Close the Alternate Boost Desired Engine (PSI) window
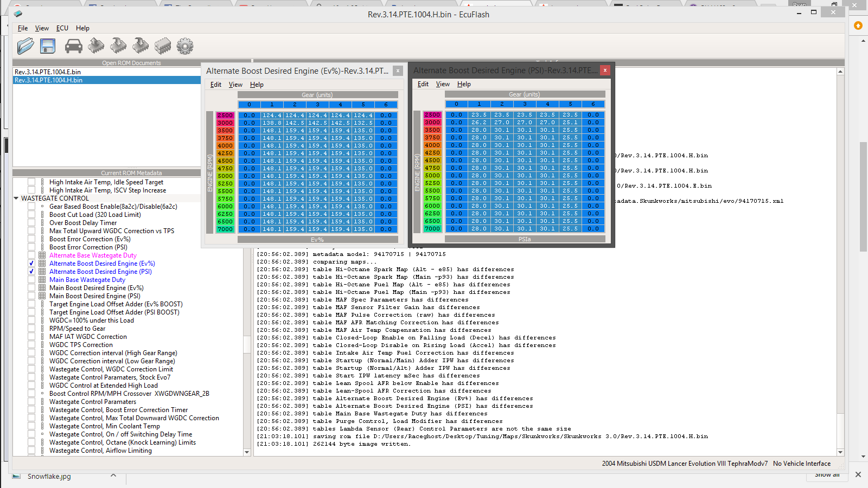This screenshot has height=488, width=868. click(605, 70)
